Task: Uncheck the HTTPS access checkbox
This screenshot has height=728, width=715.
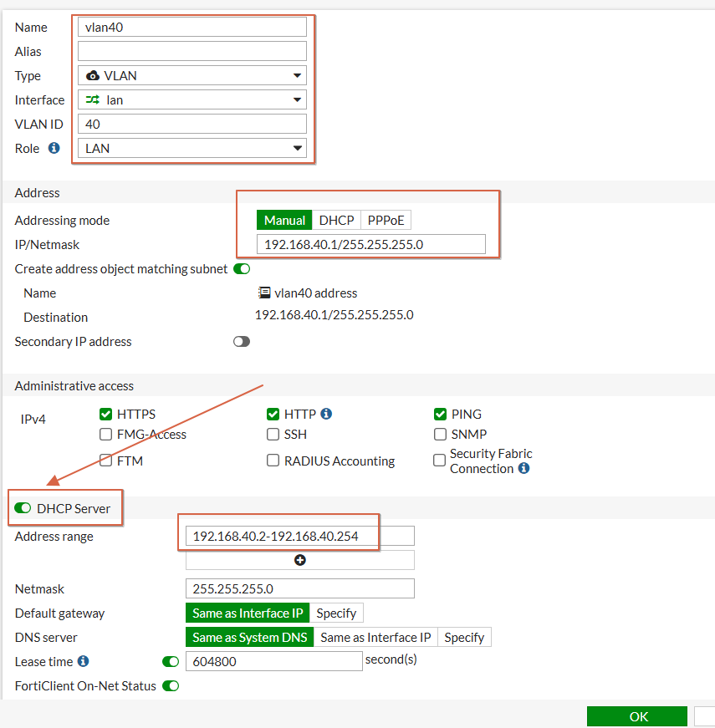Action: coord(106,414)
